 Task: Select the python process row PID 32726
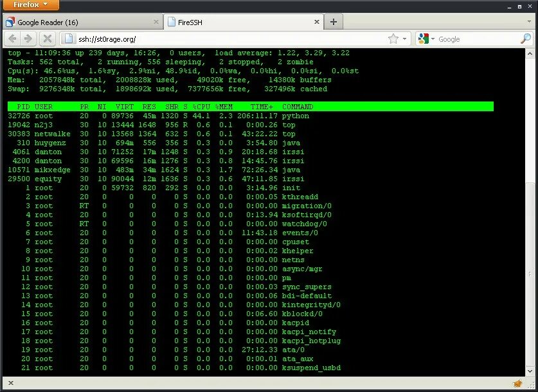click(x=159, y=116)
